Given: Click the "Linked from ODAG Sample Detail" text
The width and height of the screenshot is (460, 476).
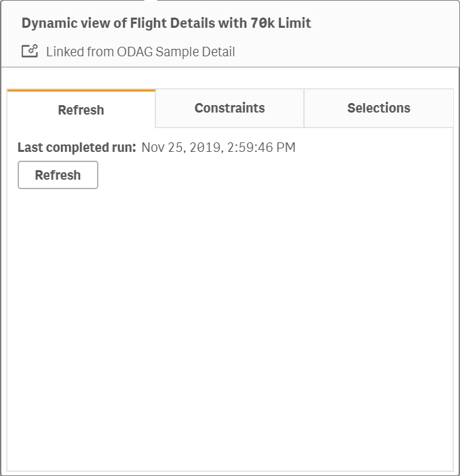Looking at the screenshot, I should click(x=140, y=52).
